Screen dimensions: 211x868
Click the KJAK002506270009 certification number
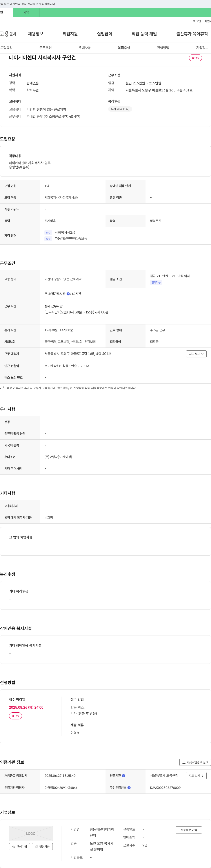[x=165, y=788]
